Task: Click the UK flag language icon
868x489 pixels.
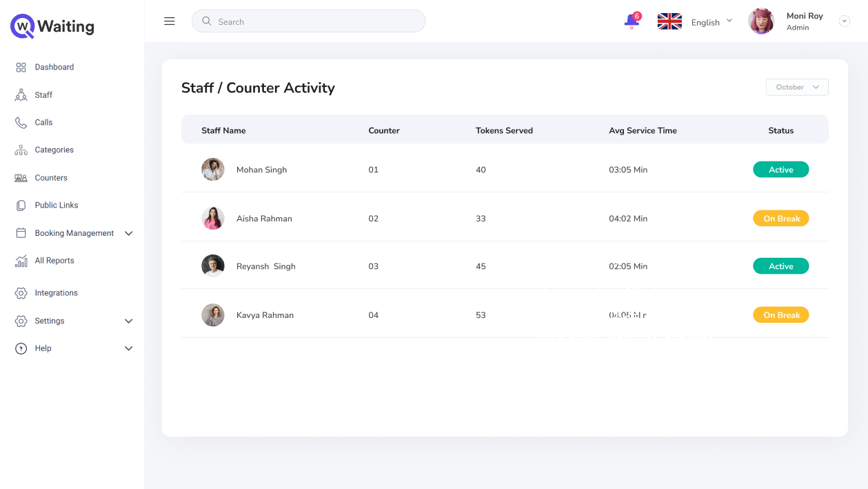Action: point(669,21)
